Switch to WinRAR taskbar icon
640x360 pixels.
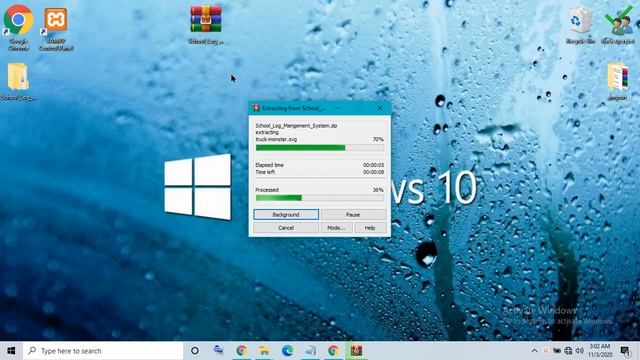pyautogui.click(x=356, y=351)
